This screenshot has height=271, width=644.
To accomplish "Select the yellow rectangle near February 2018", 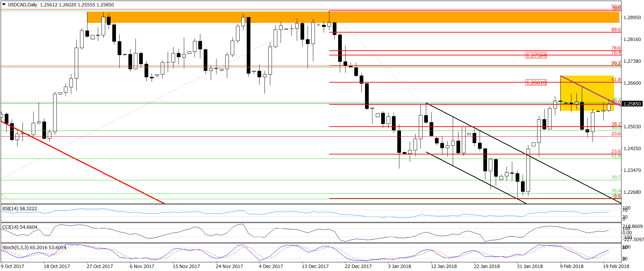I will coord(587,93).
